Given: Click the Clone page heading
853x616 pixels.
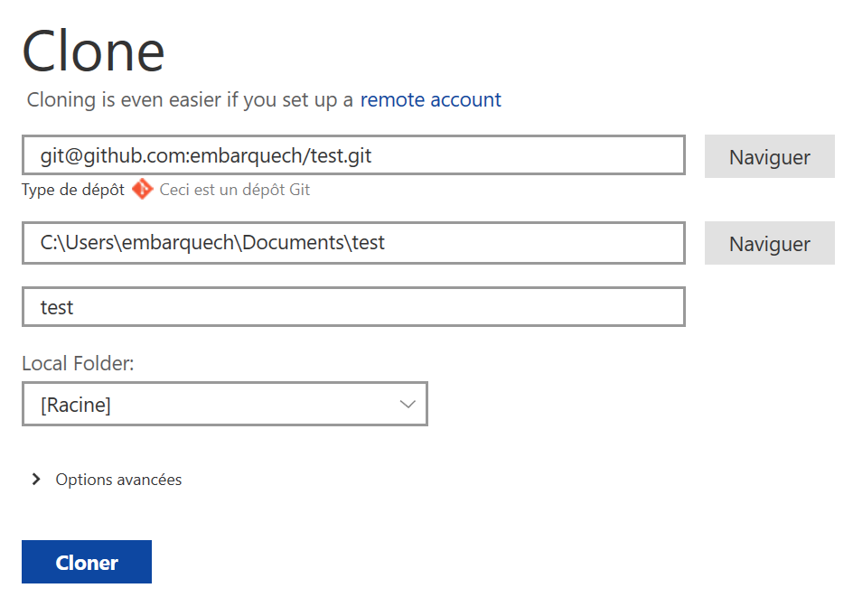Looking at the screenshot, I should click(93, 51).
